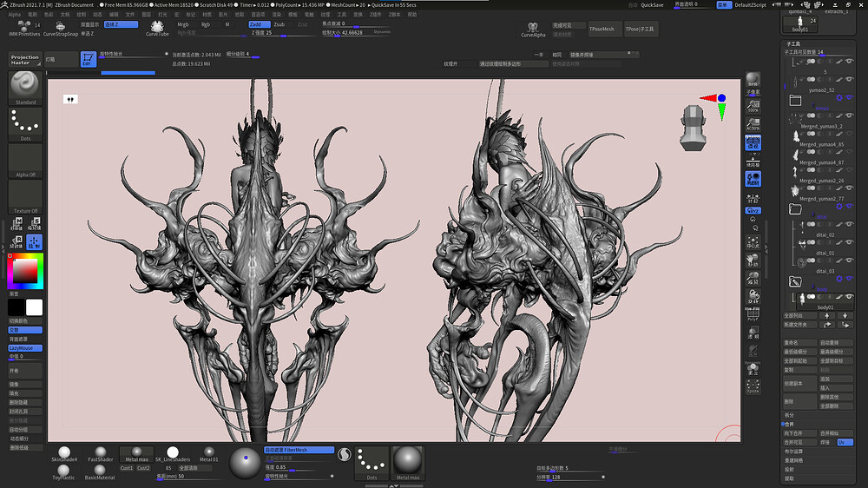Select the FastShader material
The height and width of the screenshot is (488, 868).
point(100,454)
